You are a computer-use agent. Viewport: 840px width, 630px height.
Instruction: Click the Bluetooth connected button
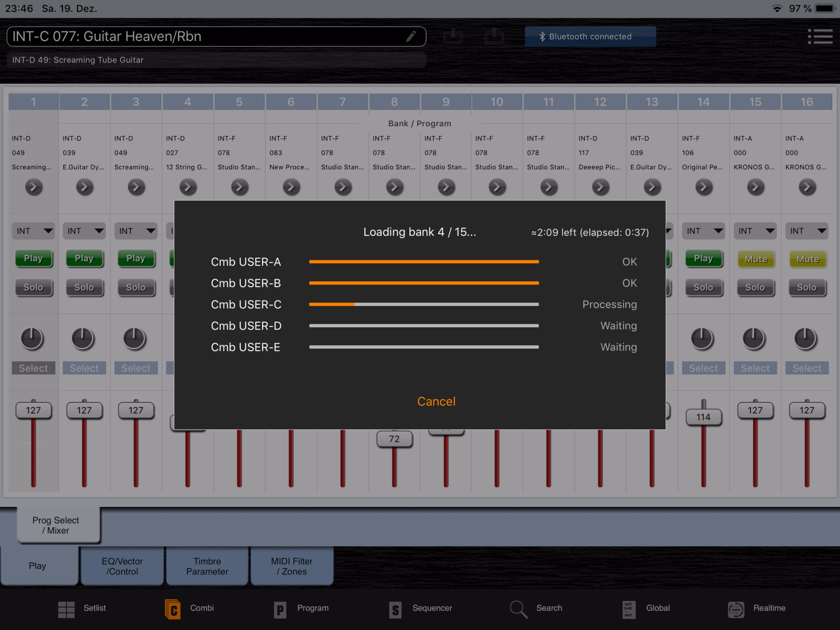coord(590,37)
